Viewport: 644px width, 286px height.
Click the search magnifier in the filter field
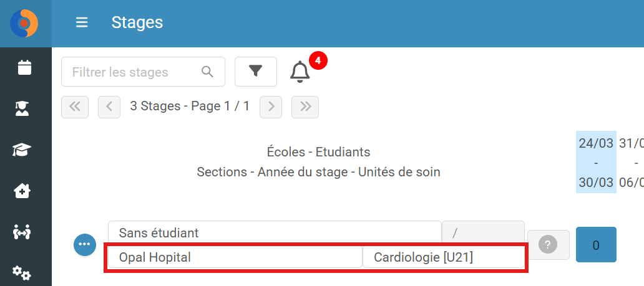208,72
